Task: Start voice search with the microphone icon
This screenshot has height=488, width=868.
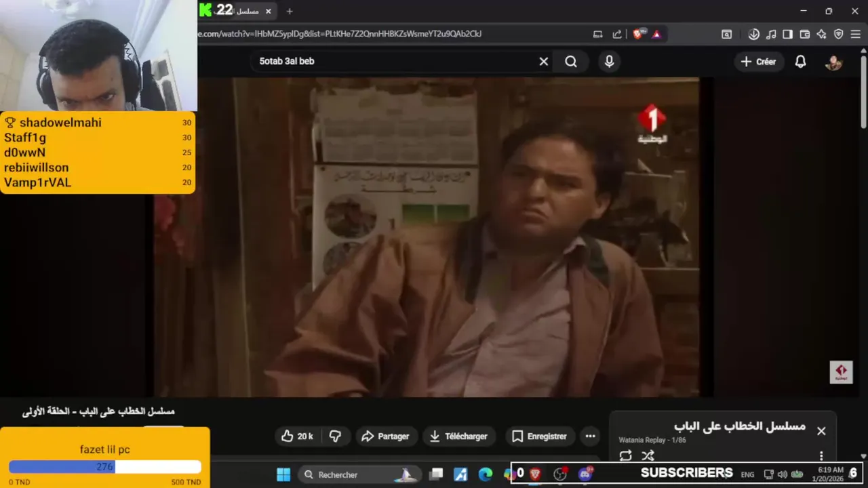Action: (x=609, y=62)
